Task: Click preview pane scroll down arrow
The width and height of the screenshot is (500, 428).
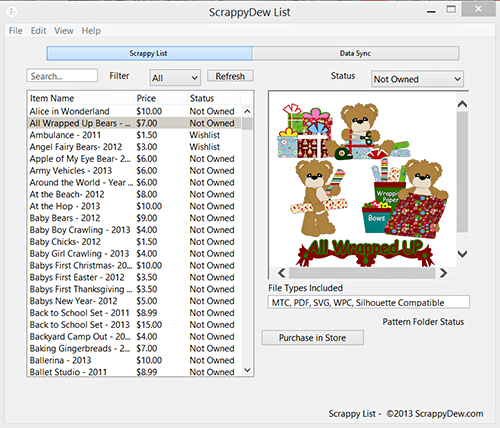Action: [462, 254]
